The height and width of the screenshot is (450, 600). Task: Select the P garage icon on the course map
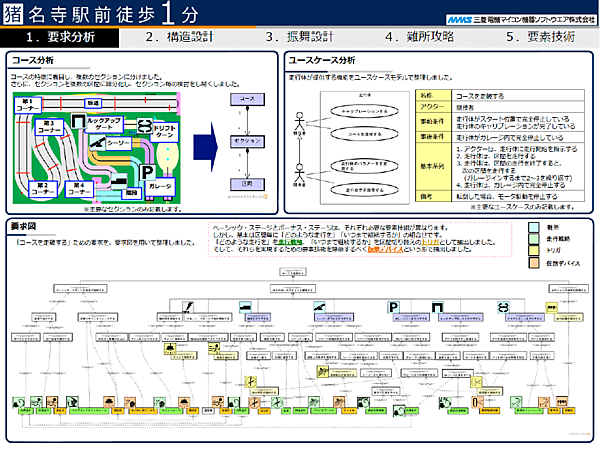[147, 172]
